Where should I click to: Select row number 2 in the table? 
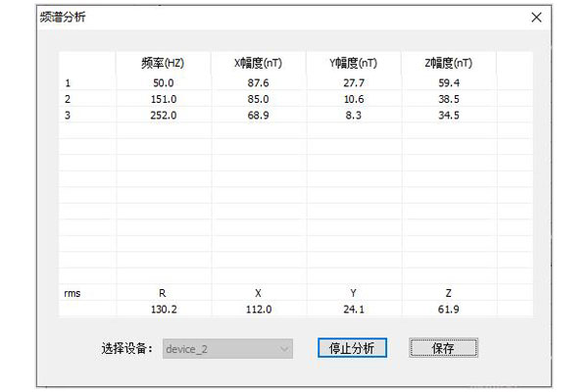[68, 99]
